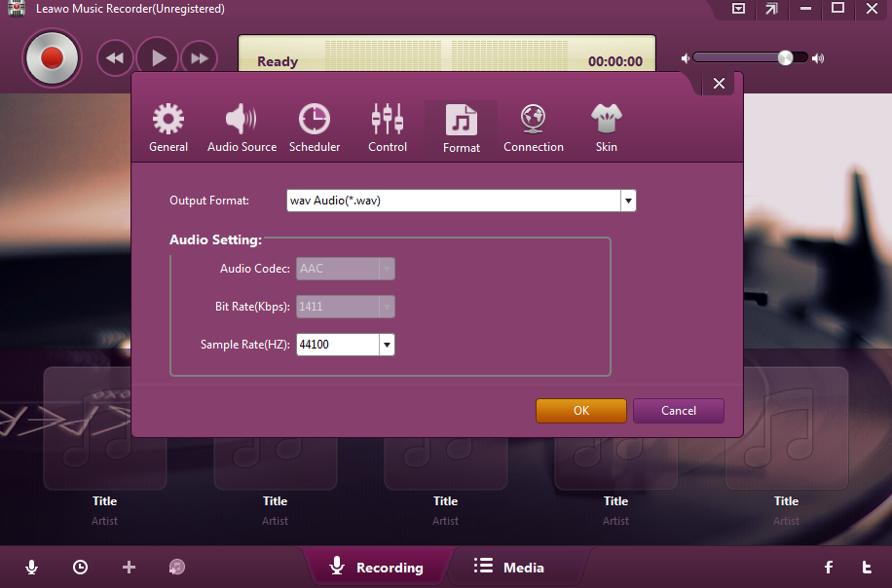Screen dimensions: 892x588
Task: Open the Scheduler tab
Action: tap(314, 128)
